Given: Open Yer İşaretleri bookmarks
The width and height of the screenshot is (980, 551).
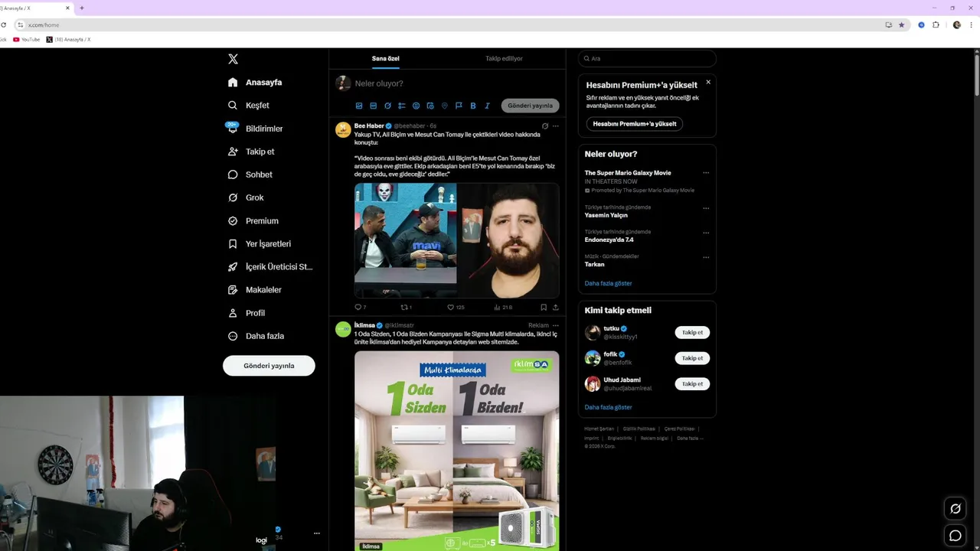Looking at the screenshot, I should pyautogui.click(x=260, y=243).
